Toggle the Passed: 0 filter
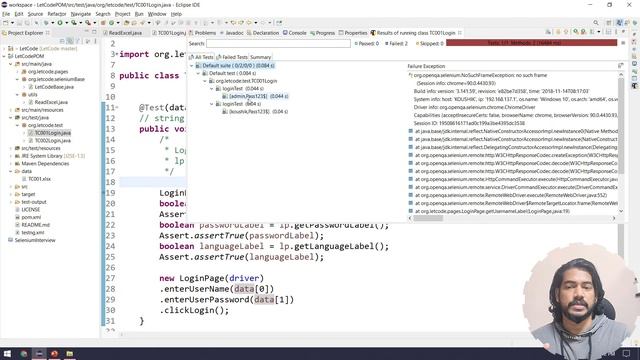The height and width of the screenshot is (360, 640). 367,43
